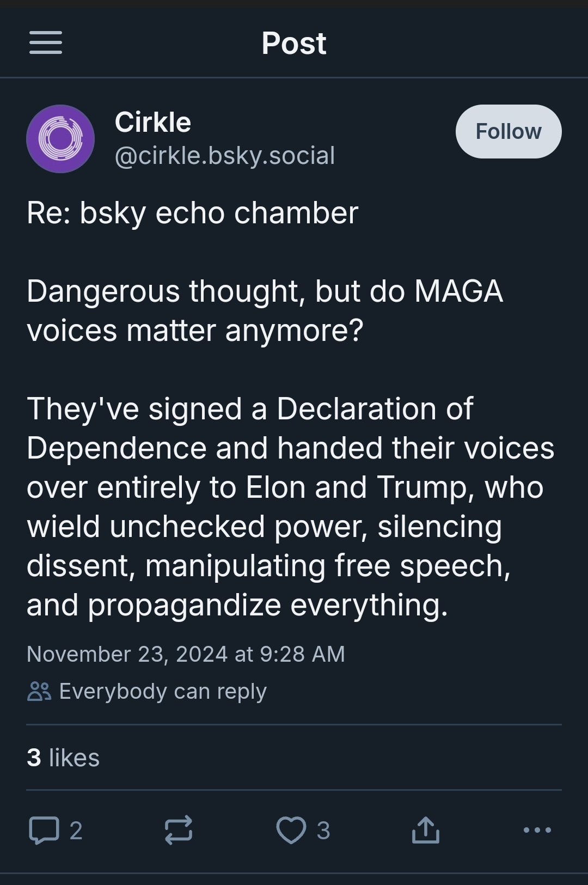
Task: Click the Re: bsky echo chamber line
Action: click(x=193, y=213)
